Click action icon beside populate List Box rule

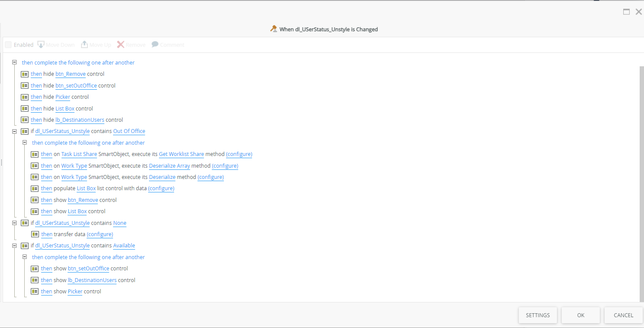point(35,188)
